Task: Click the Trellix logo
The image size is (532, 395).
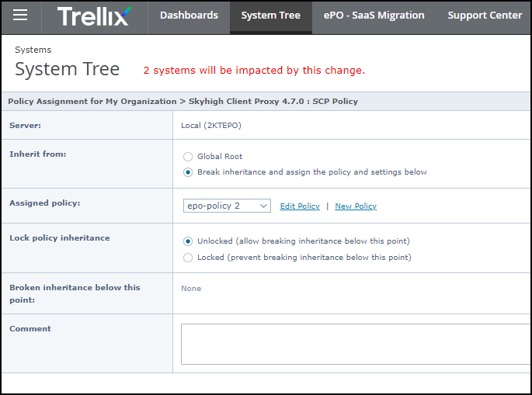Action: (x=94, y=16)
